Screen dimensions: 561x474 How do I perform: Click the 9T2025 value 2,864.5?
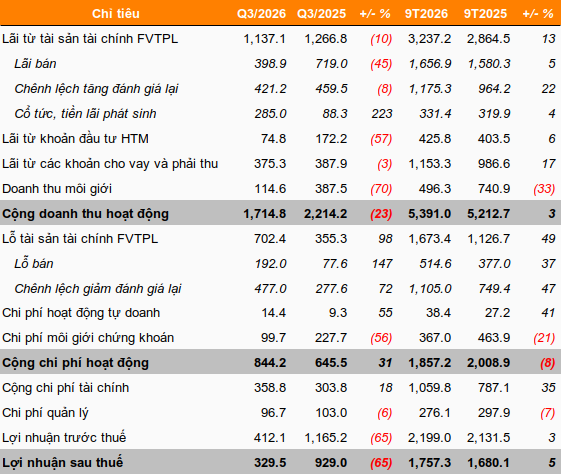pos(488,39)
